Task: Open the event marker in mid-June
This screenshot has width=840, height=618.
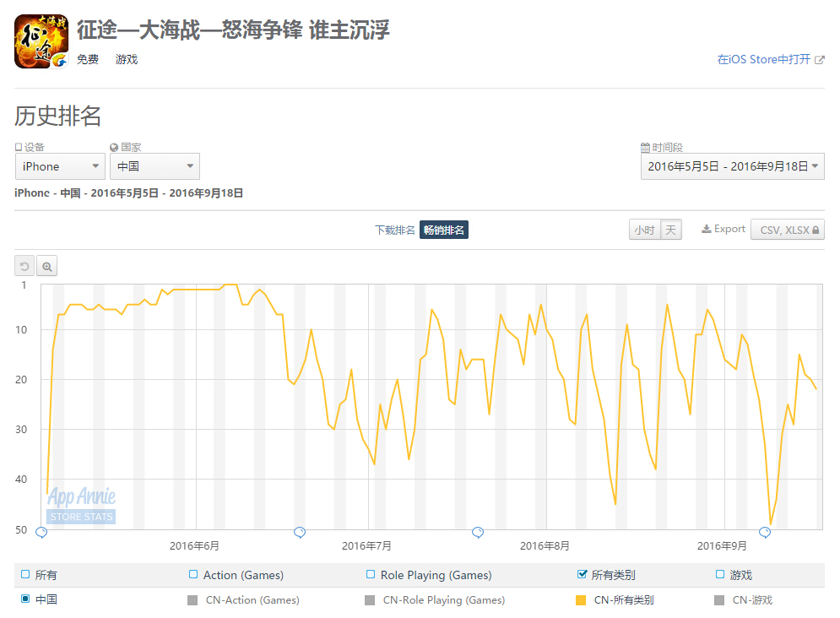Action: (x=300, y=533)
